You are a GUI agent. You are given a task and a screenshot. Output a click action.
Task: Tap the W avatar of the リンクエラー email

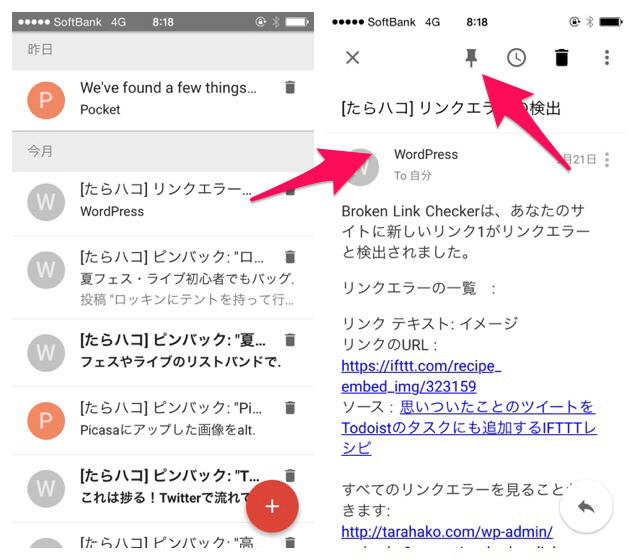pos(46,202)
